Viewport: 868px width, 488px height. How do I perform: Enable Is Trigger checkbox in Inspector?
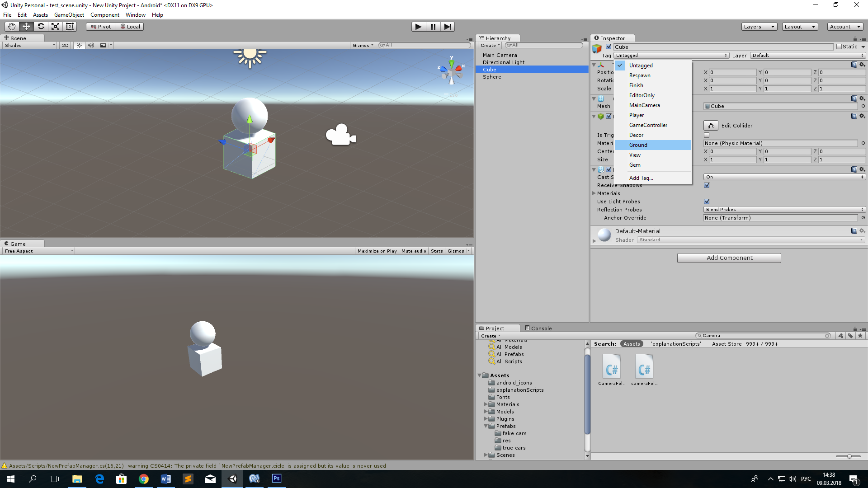tap(707, 135)
